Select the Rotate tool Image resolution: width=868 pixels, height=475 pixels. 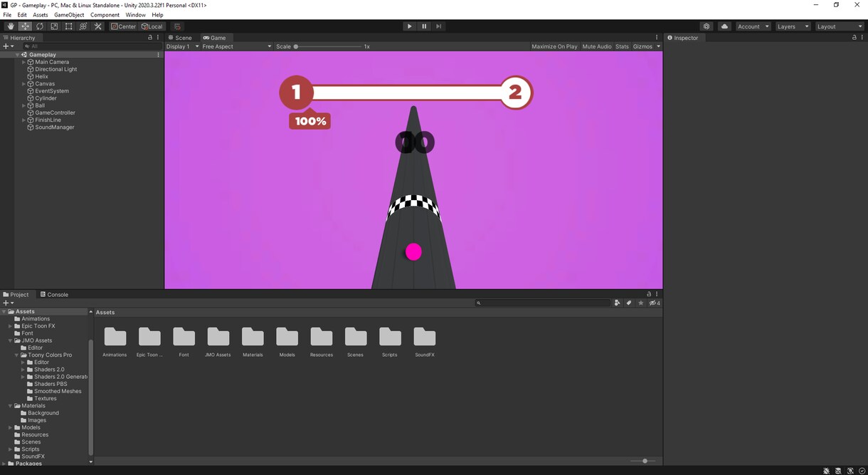(x=39, y=26)
